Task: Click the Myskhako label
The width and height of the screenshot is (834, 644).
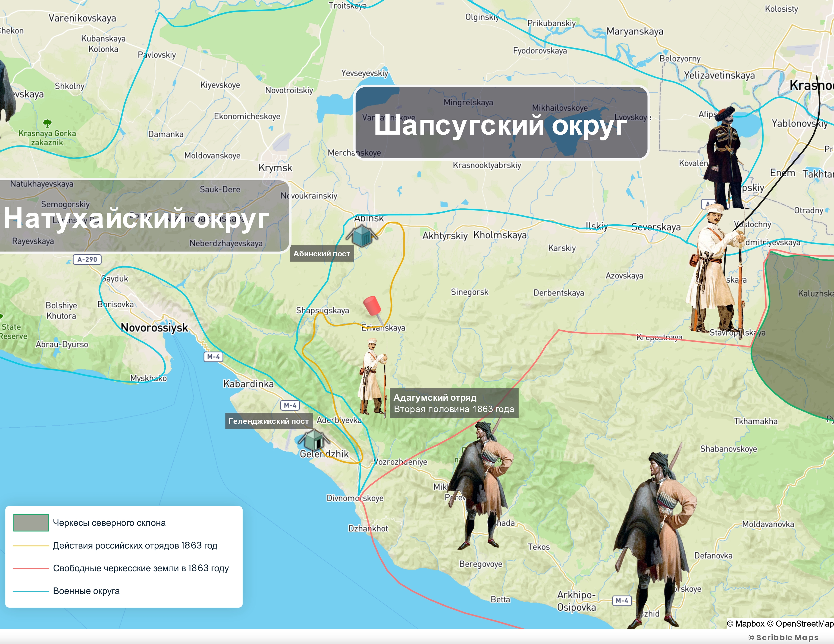Action: tap(149, 378)
